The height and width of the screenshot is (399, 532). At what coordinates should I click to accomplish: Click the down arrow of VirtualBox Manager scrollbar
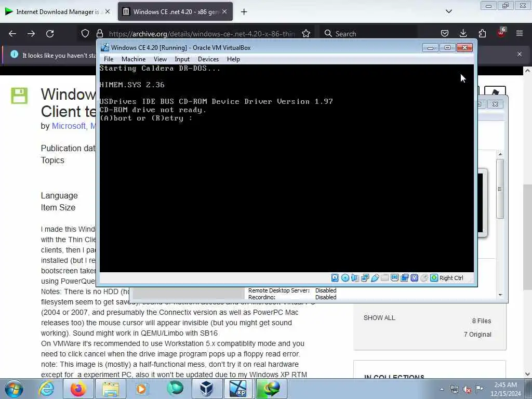tap(500, 295)
